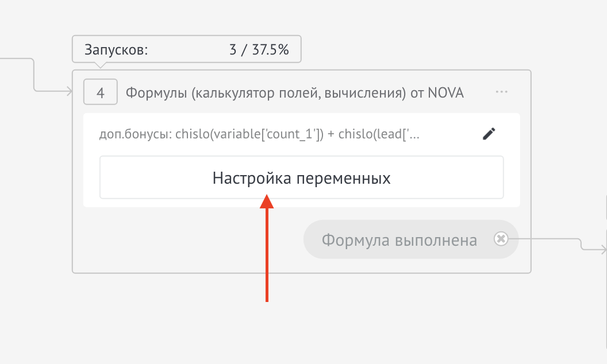Select the incoming connector line at the top left
This screenshot has width=607, height=364.
[34, 74]
